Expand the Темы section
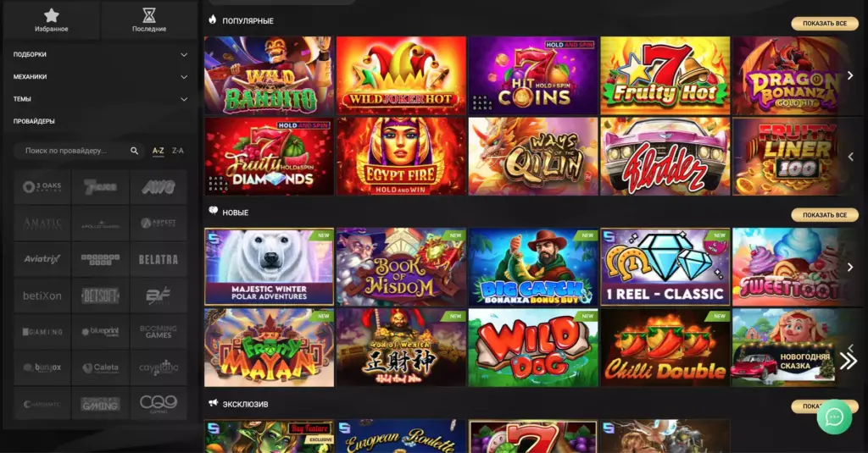The height and width of the screenshot is (453, 868). coord(100,99)
